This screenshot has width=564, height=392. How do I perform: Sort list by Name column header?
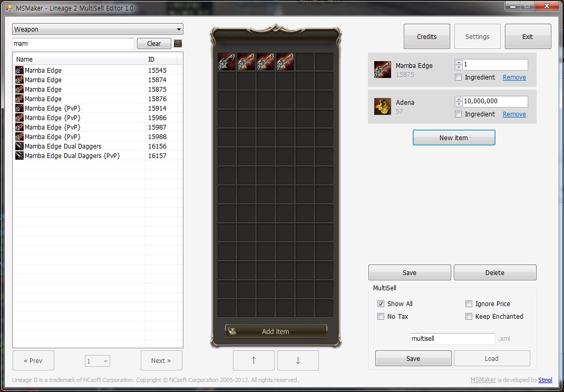point(79,60)
